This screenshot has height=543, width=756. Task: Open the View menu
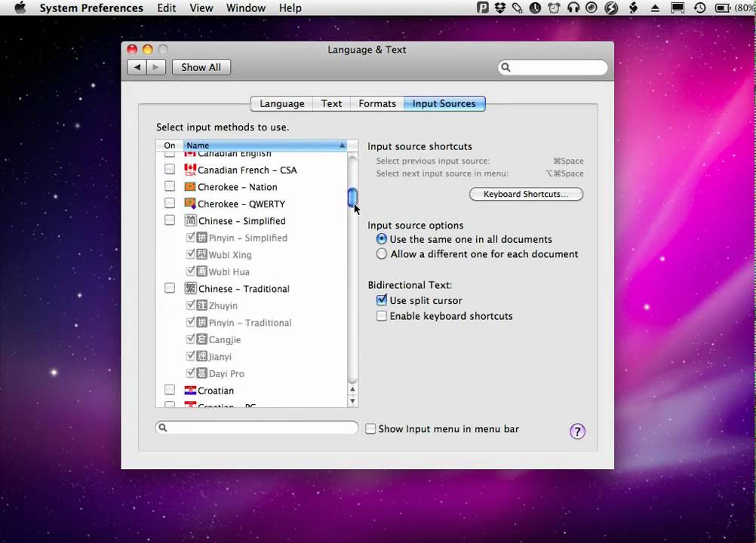pos(201,8)
